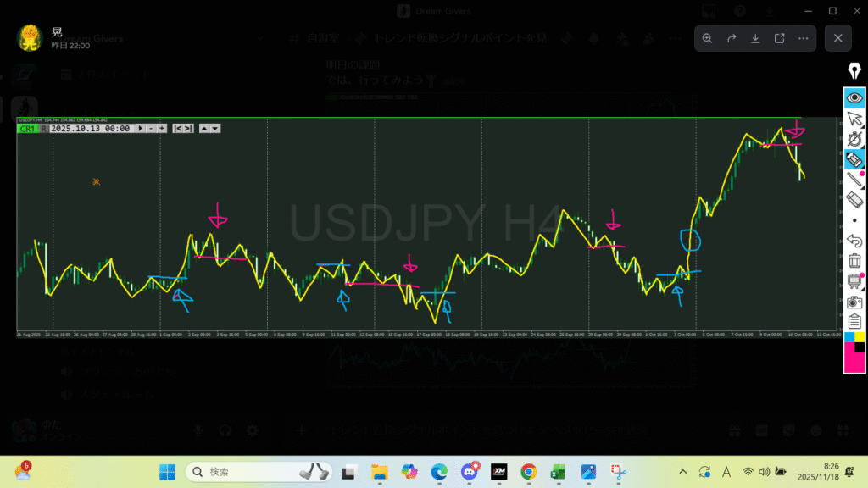
Task: Click the plus button on chart replay bar
Action: (x=161, y=129)
